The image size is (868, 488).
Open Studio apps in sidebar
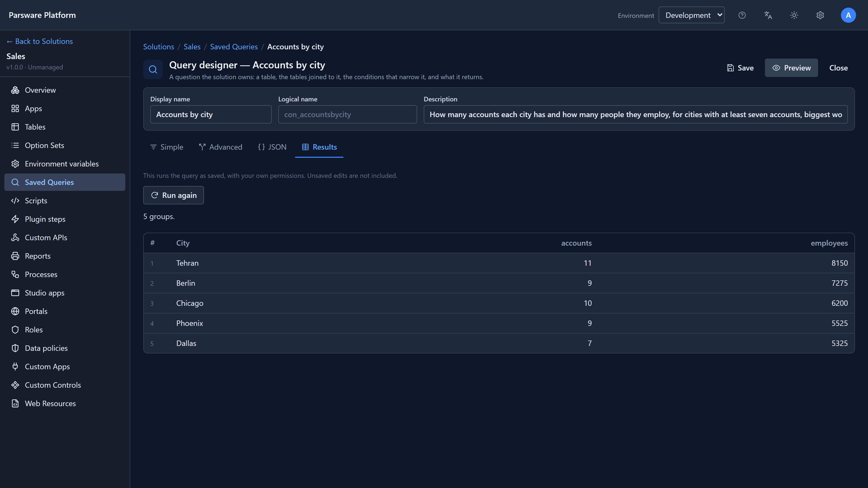[65, 293]
